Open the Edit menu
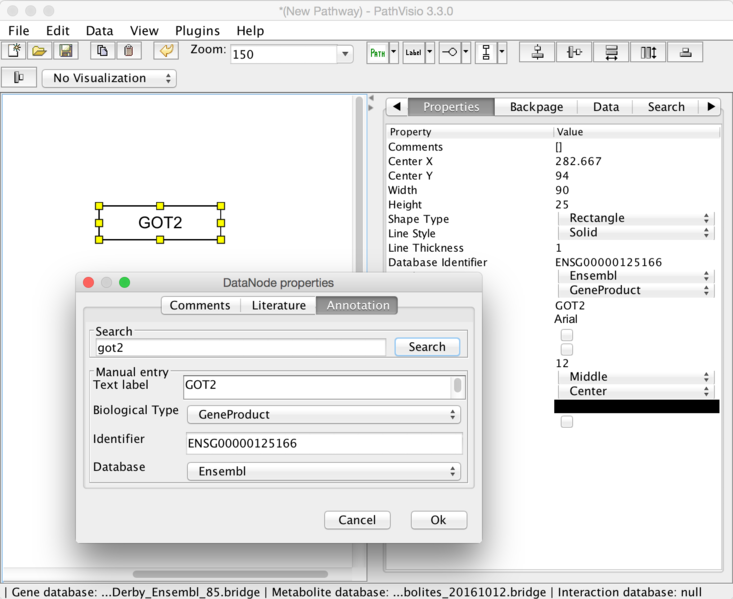The height and width of the screenshot is (599, 733). pyautogui.click(x=57, y=31)
